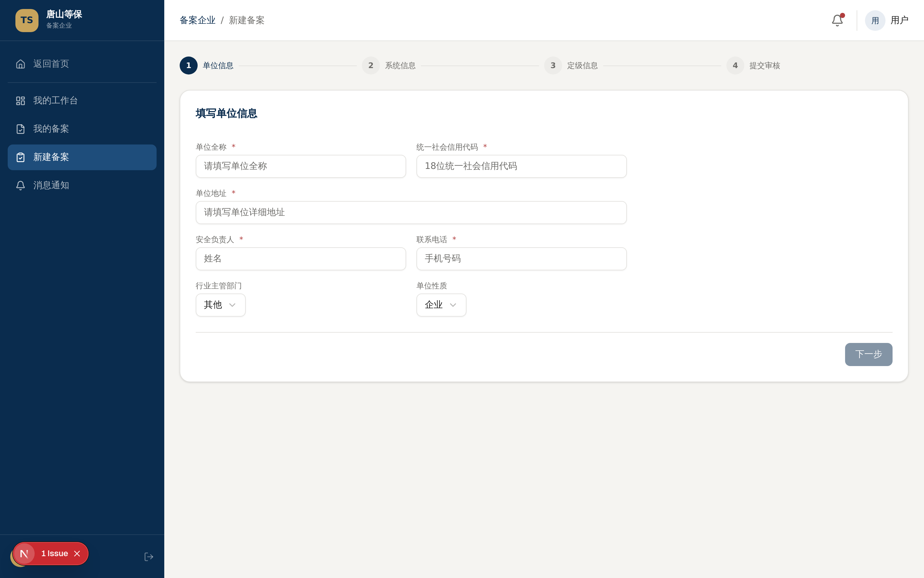The image size is (924, 578).
Task: Focus the 单位全称 input field
Action: (301, 166)
